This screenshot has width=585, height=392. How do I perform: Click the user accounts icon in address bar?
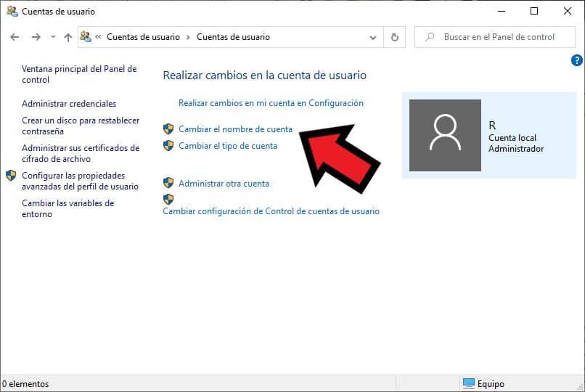tap(86, 36)
